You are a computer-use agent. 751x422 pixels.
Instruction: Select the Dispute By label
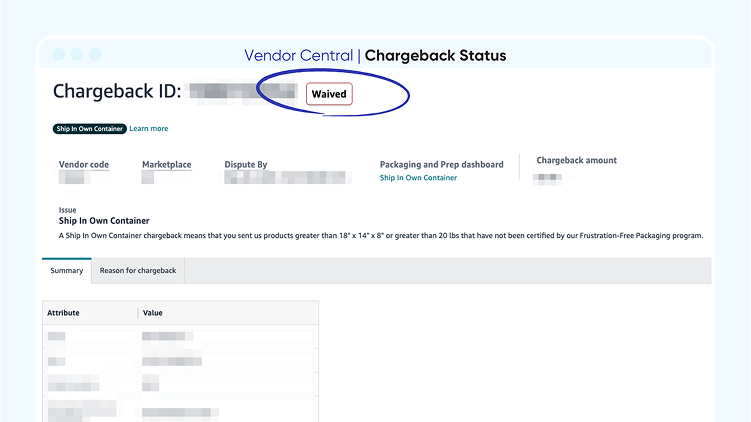pyautogui.click(x=246, y=164)
